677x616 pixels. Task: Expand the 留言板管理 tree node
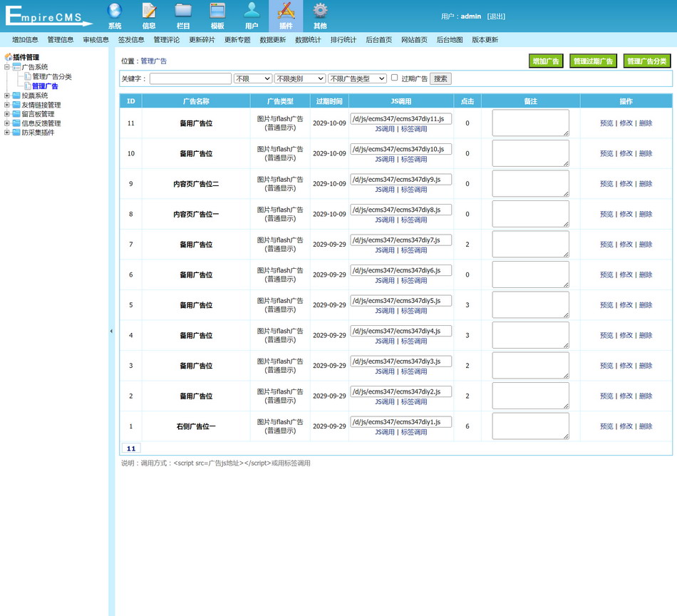coord(7,114)
